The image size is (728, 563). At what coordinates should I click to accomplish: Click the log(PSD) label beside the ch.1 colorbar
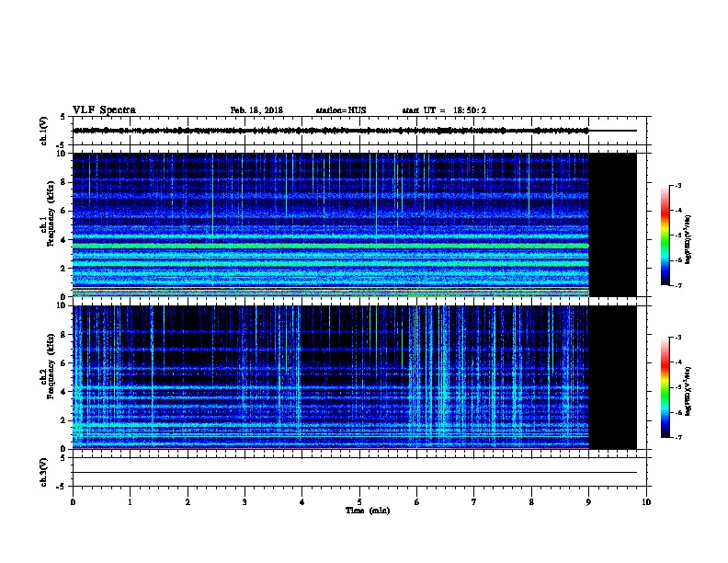[688, 239]
